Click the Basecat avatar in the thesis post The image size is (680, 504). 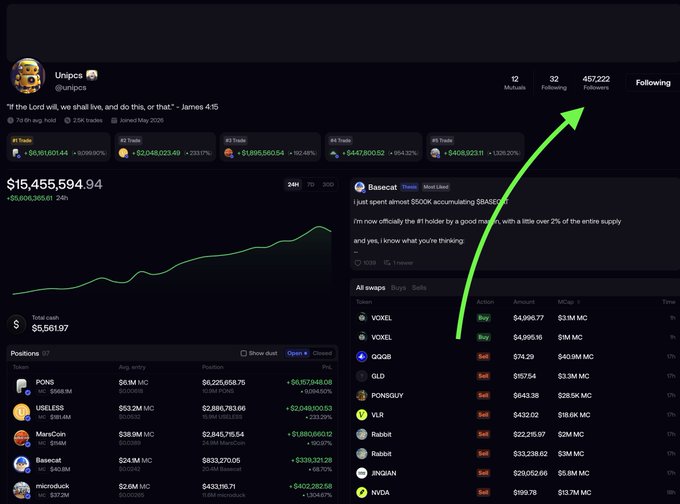(x=360, y=187)
